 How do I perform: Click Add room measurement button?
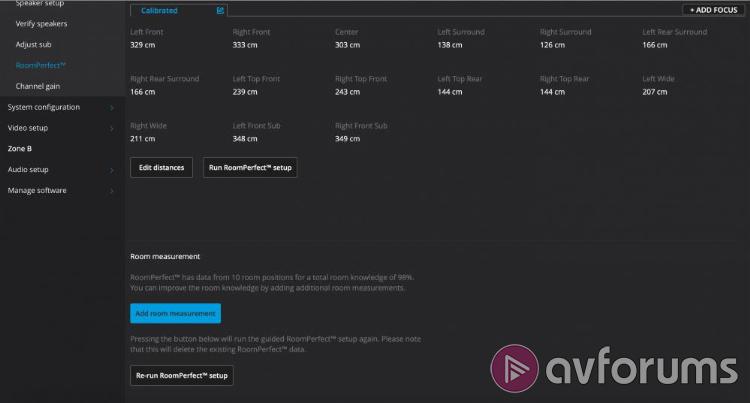pyautogui.click(x=176, y=313)
